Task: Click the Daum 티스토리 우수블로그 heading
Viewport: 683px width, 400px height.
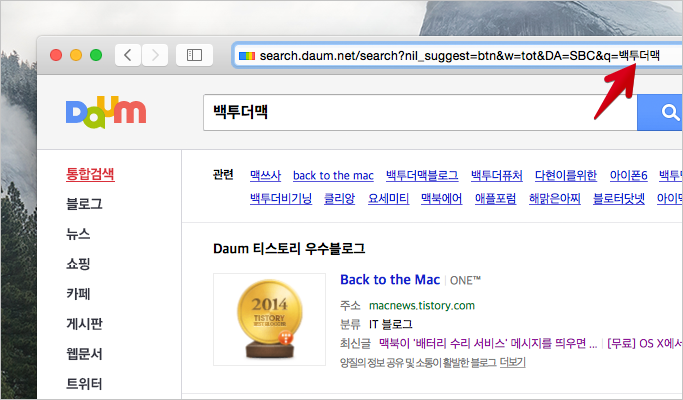Action: point(289,249)
